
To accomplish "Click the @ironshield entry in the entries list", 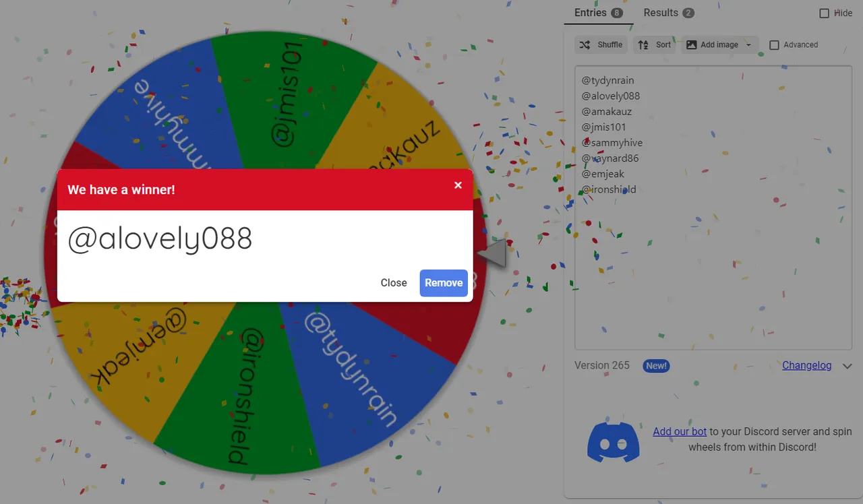I will click(x=608, y=189).
